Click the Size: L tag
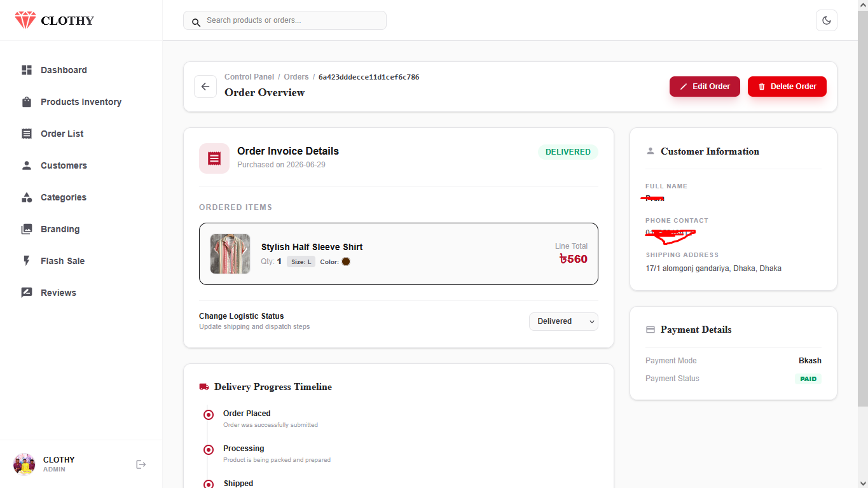 click(301, 261)
